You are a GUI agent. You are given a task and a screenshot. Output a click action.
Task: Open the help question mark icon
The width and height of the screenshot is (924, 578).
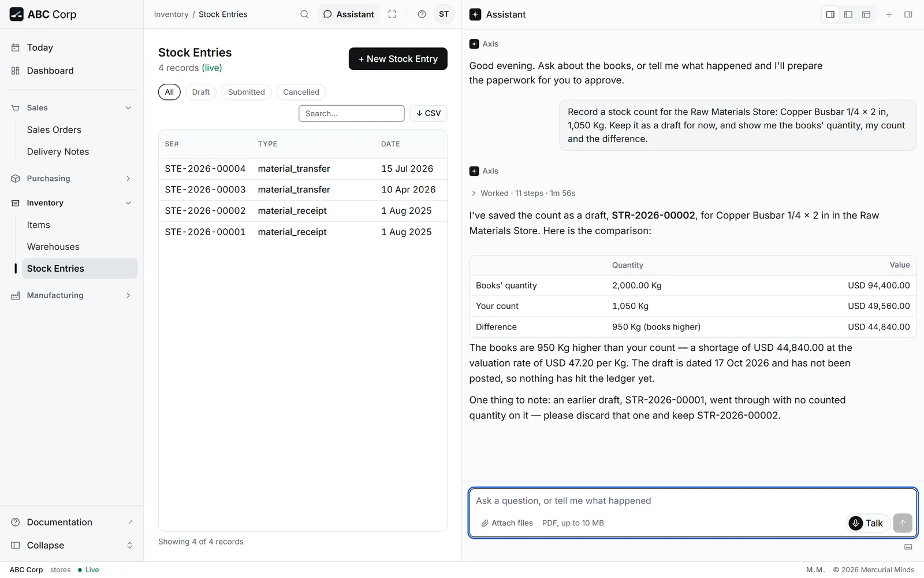click(422, 14)
